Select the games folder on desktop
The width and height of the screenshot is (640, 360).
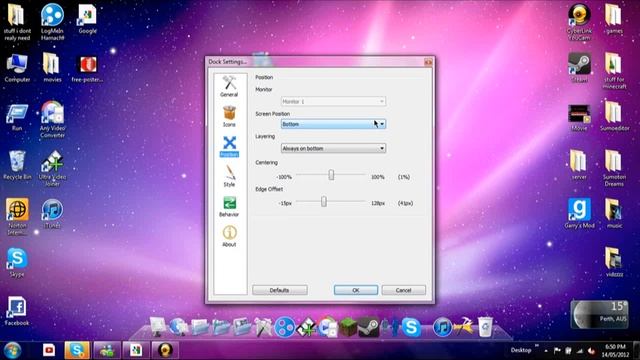pyautogui.click(x=614, y=19)
